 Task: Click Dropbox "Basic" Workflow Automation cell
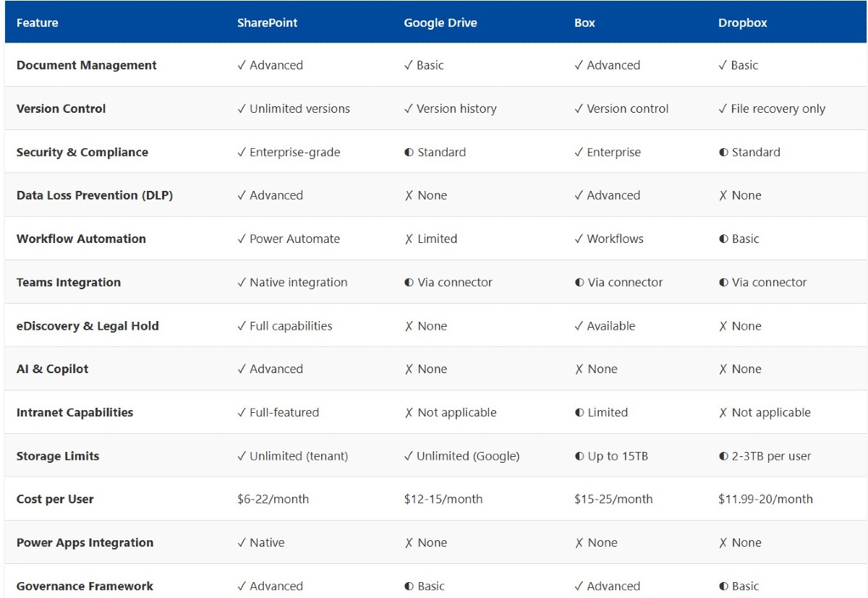[x=739, y=239]
